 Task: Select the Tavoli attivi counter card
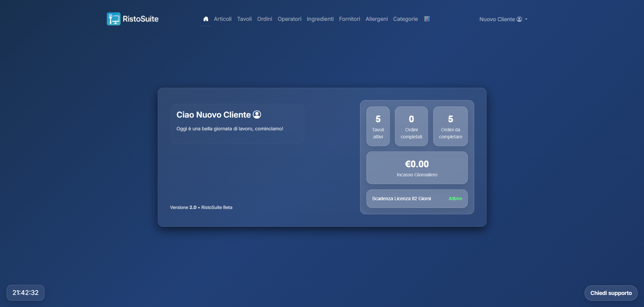[x=378, y=126]
